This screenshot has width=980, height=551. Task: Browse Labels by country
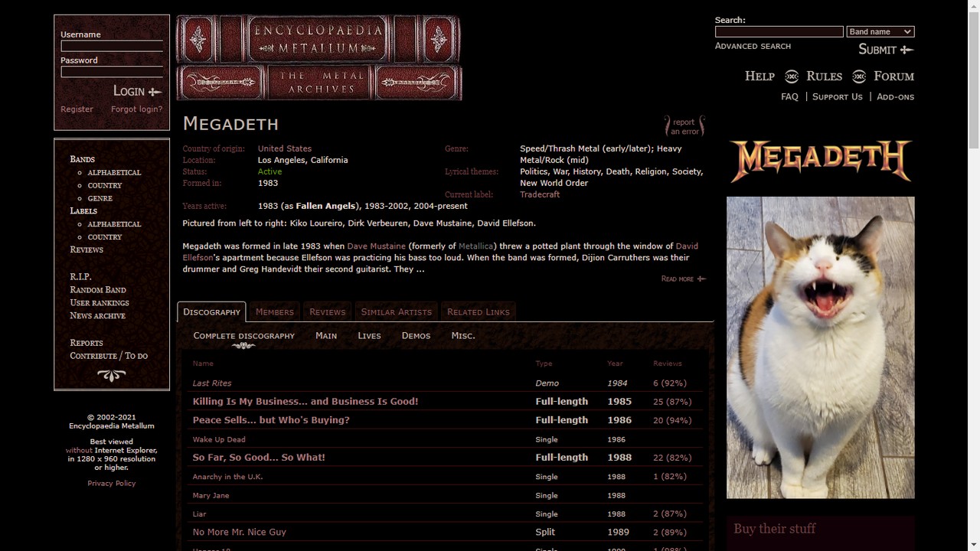point(105,237)
